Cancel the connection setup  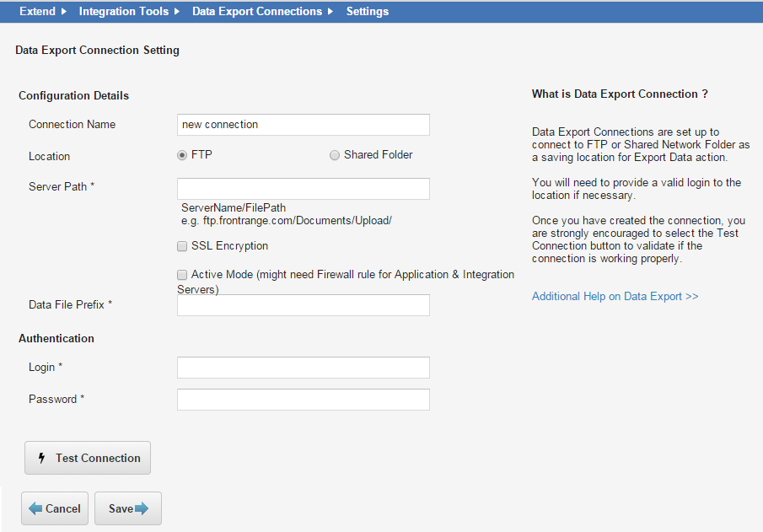[54, 508]
